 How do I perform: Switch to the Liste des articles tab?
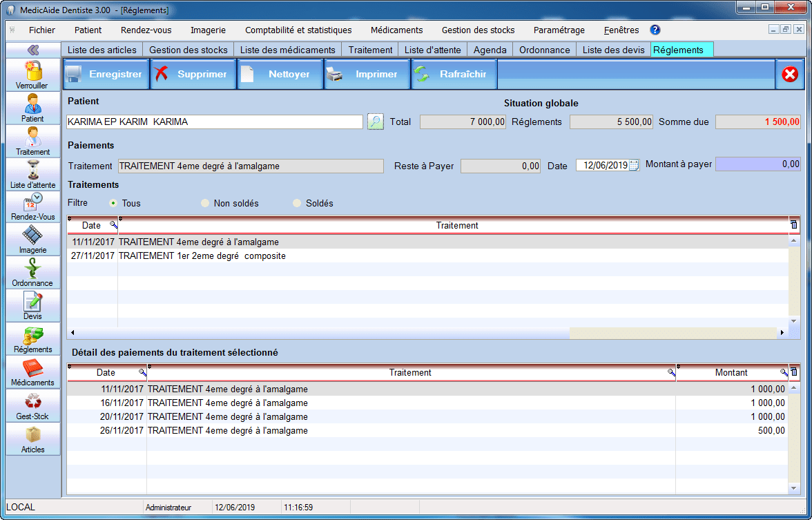click(102, 50)
